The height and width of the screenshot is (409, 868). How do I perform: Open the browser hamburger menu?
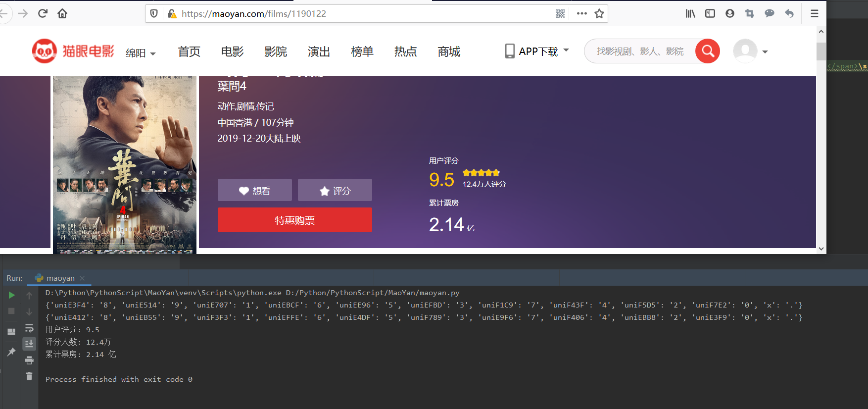(814, 13)
